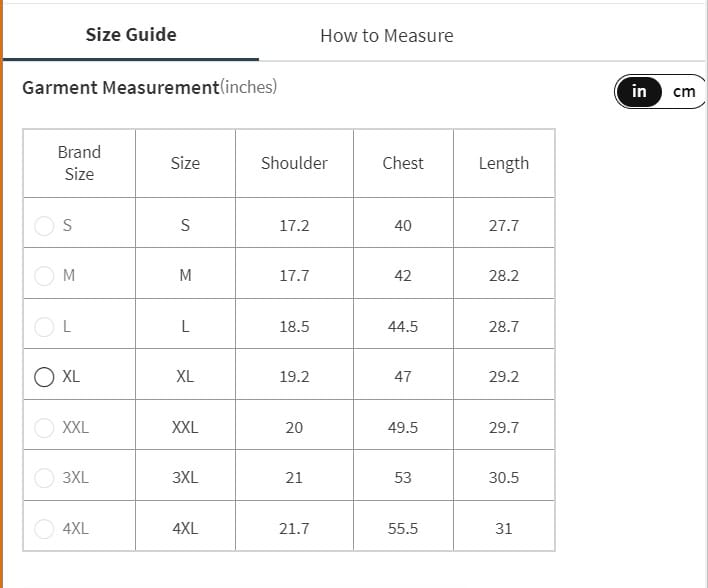
Task: Select the 4XL brand size radio
Action: (x=45, y=528)
